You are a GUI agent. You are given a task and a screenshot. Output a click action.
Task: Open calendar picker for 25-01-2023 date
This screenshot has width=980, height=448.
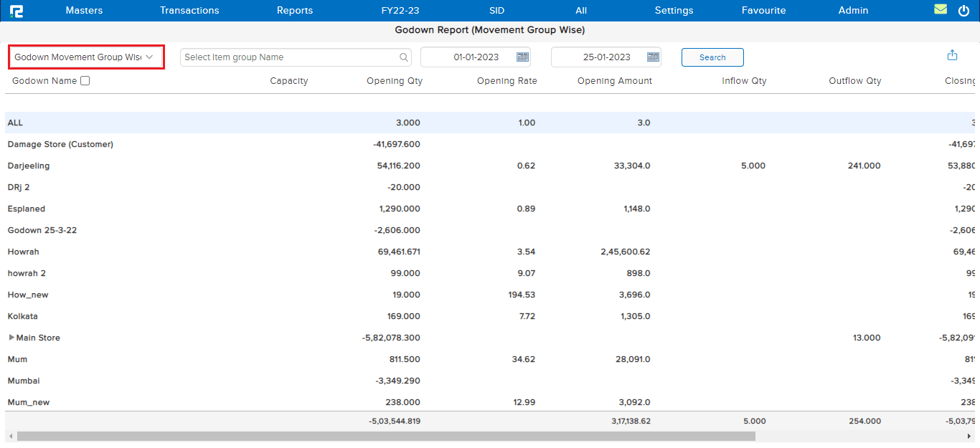(x=653, y=57)
